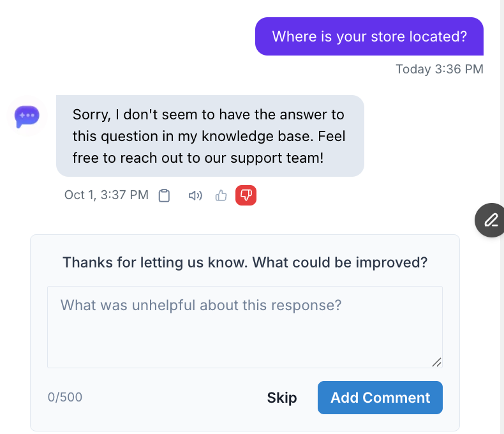Grab the textarea resize handle

click(x=436, y=362)
